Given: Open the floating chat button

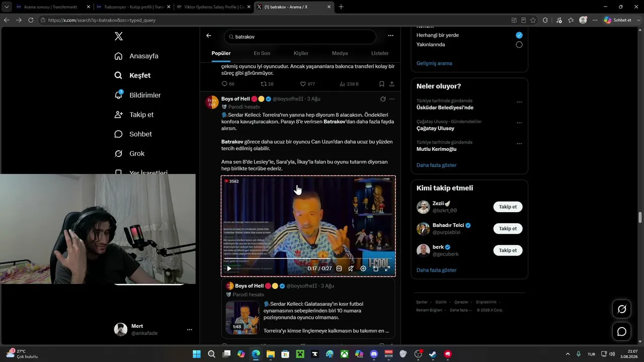Looking at the screenshot, I should (x=622, y=332).
